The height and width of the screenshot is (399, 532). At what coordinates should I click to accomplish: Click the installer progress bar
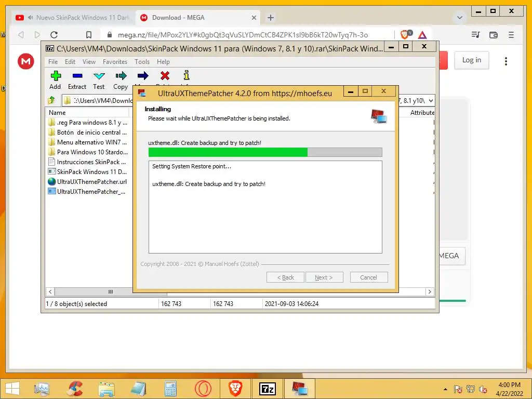click(x=265, y=152)
